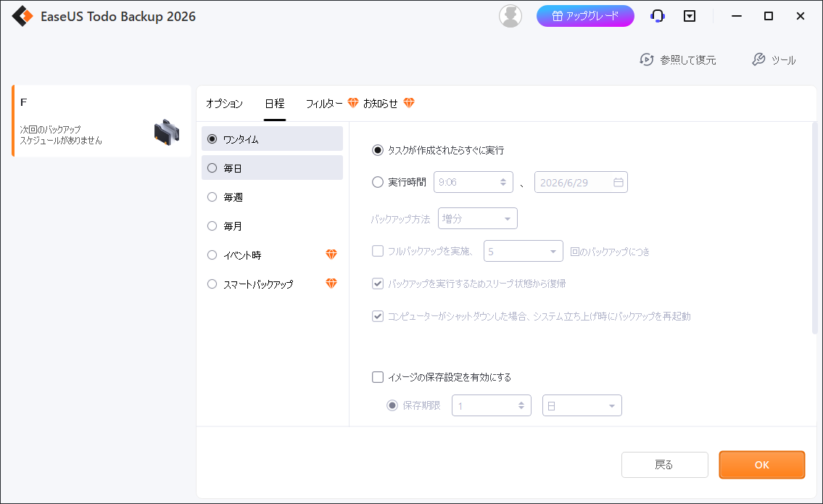823x504 pixels.
Task: Click the backup task F disk icon
Action: 167,132
